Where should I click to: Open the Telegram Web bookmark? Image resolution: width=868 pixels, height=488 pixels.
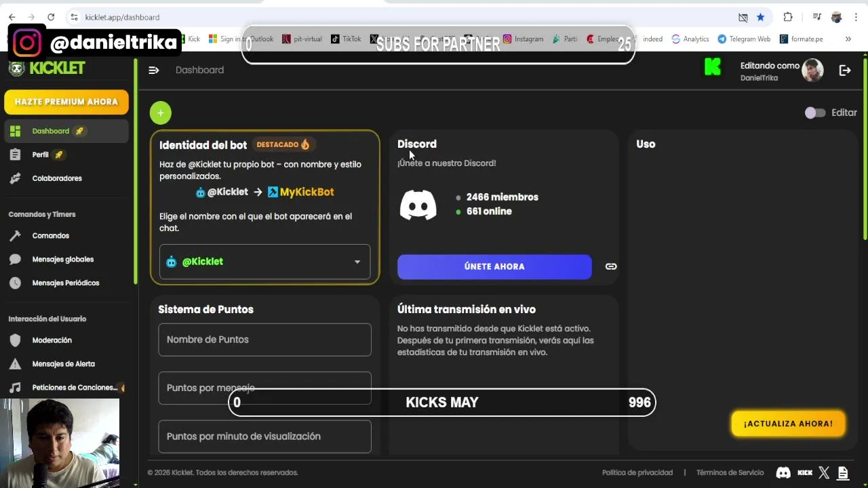744,39
